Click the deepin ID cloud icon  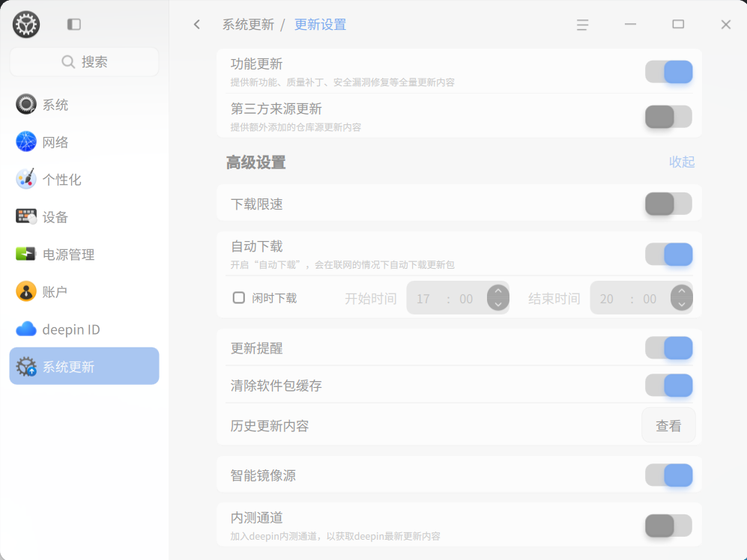coord(25,329)
